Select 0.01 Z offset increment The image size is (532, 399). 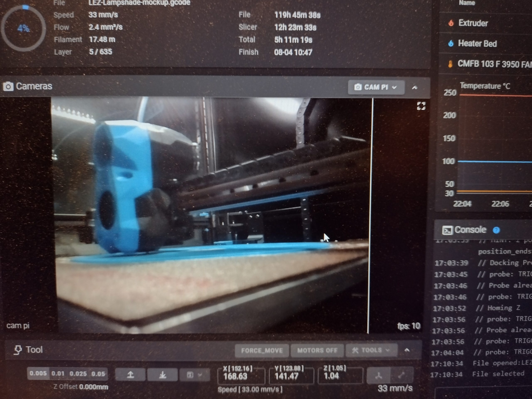tap(58, 373)
